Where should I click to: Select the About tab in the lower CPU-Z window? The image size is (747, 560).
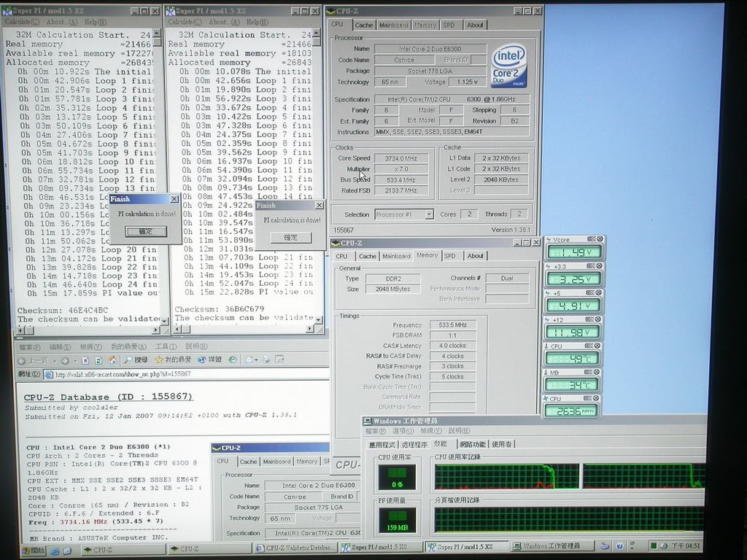click(x=475, y=256)
